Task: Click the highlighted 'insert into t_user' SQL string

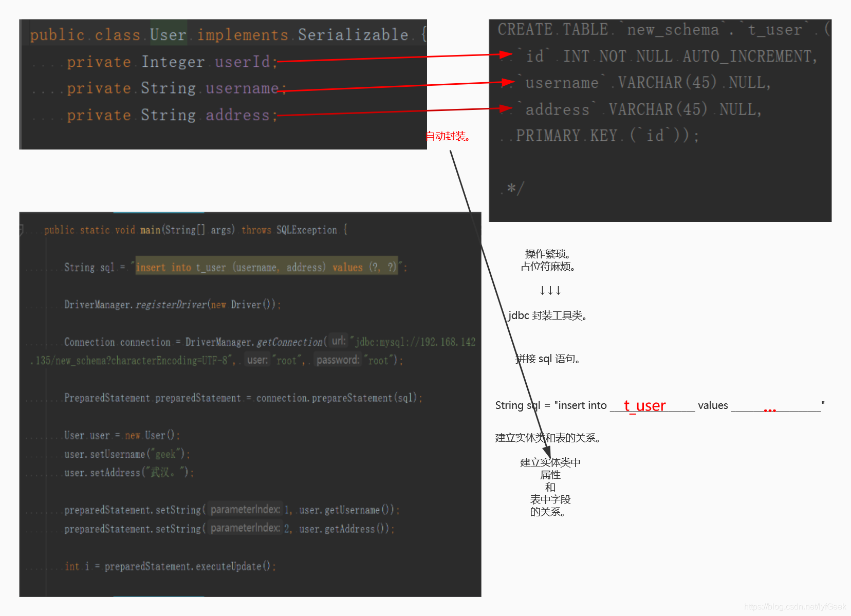Action: pyautogui.click(x=267, y=267)
